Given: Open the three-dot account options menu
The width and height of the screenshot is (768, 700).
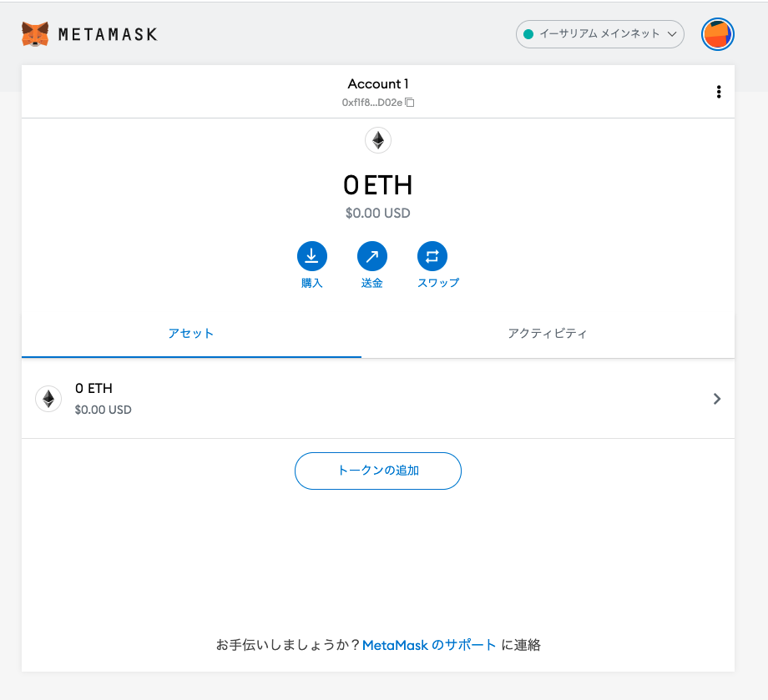Looking at the screenshot, I should [x=718, y=92].
